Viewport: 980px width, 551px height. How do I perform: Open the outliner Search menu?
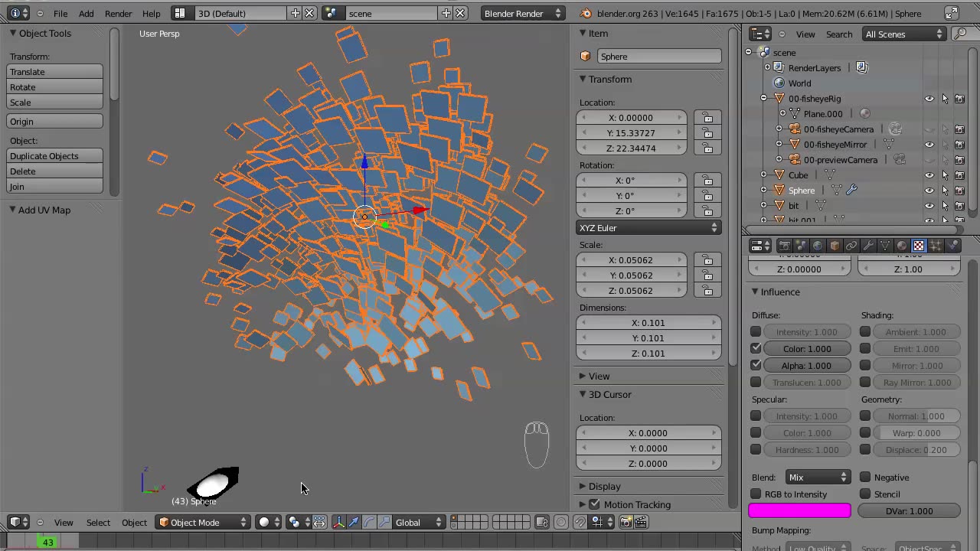[838, 34]
